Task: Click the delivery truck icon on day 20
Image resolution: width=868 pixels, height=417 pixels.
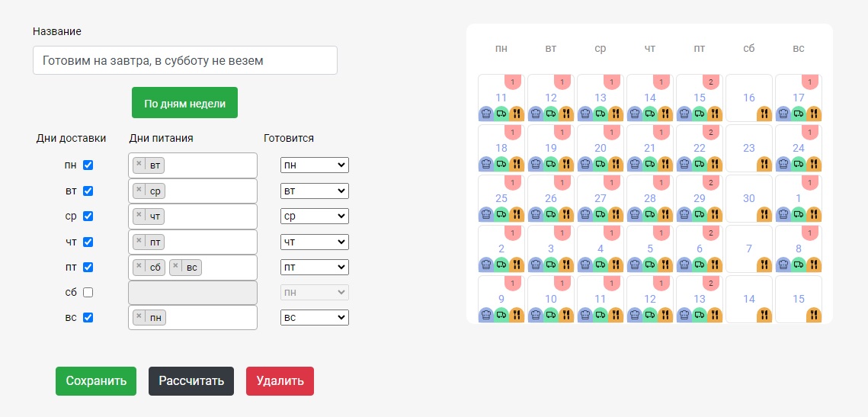Action: point(599,163)
